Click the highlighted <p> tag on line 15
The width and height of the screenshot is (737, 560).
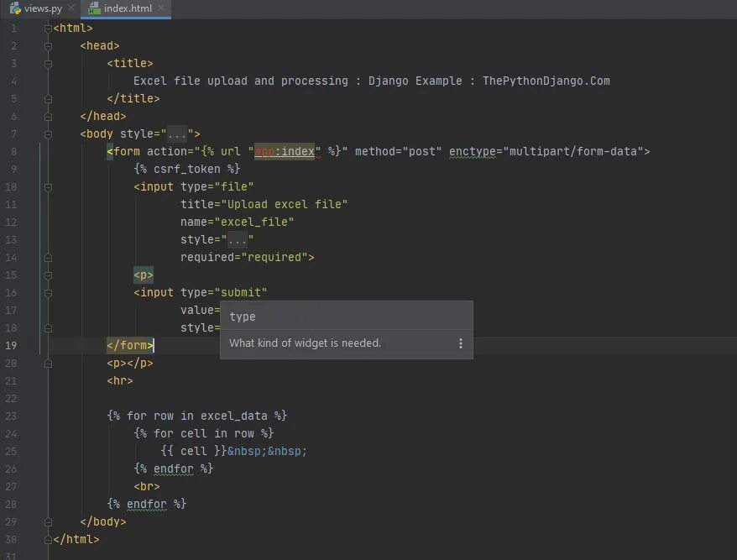(x=144, y=275)
